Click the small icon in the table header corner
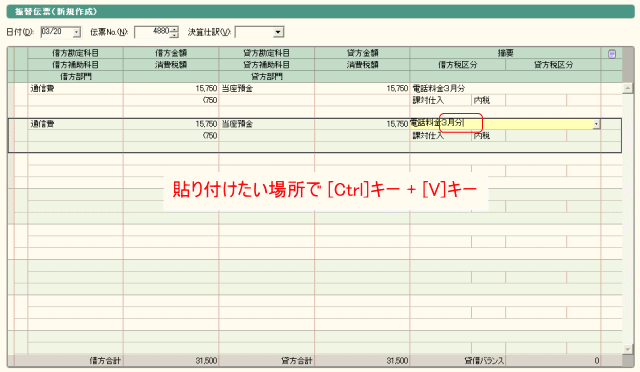The width and height of the screenshot is (640, 372). (611, 54)
